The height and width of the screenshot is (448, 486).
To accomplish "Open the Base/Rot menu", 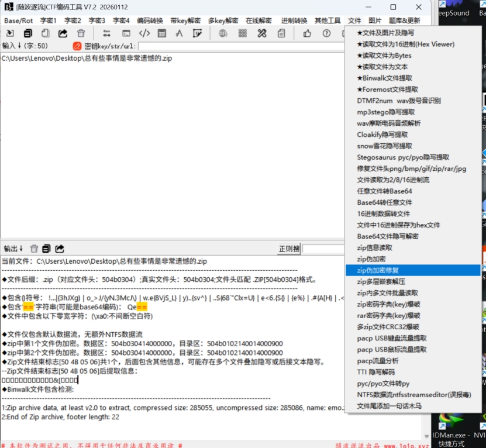I will coord(19,20).
